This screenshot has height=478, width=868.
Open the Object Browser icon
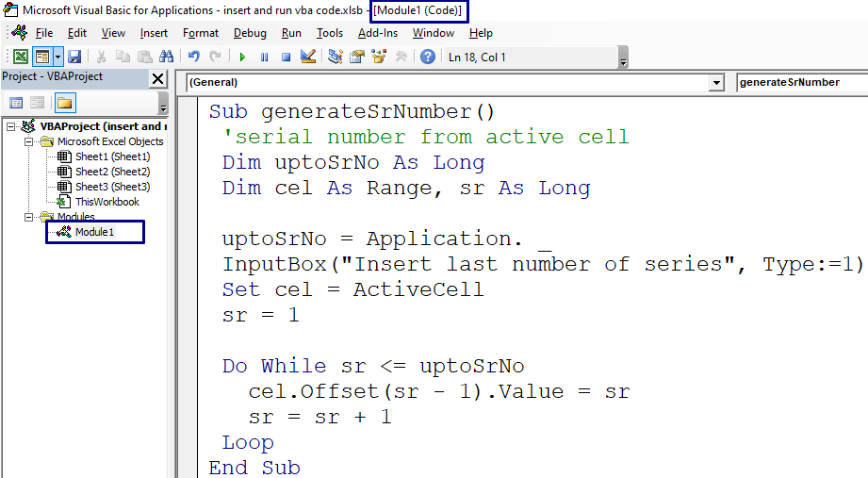pyautogui.click(x=379, y=57)
